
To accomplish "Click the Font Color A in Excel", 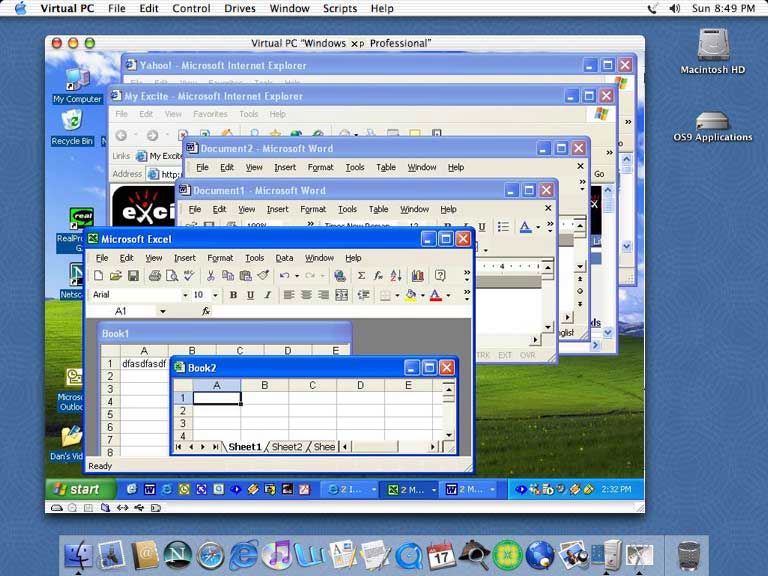I will pyautogui.click(x=435, y=295).
